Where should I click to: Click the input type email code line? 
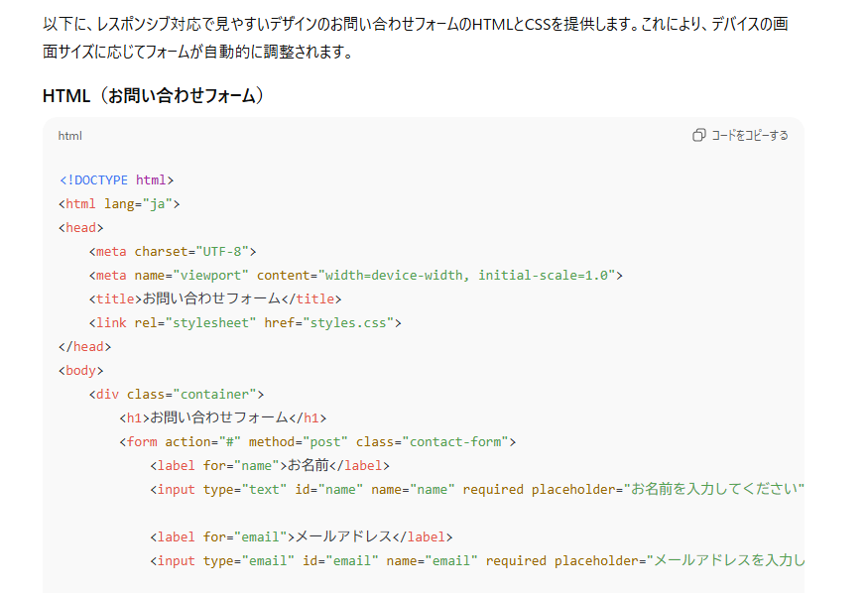tap(476, 560)
